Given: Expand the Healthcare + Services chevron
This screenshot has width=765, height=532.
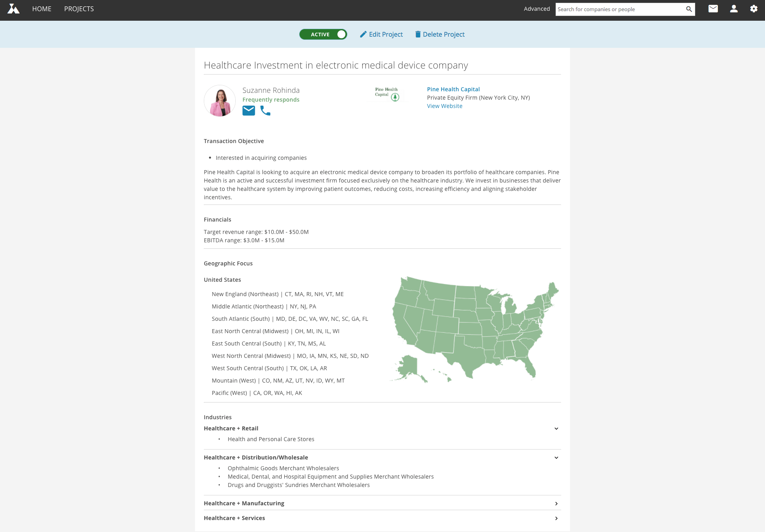Looking at the screenshot, I should (556, 518).
